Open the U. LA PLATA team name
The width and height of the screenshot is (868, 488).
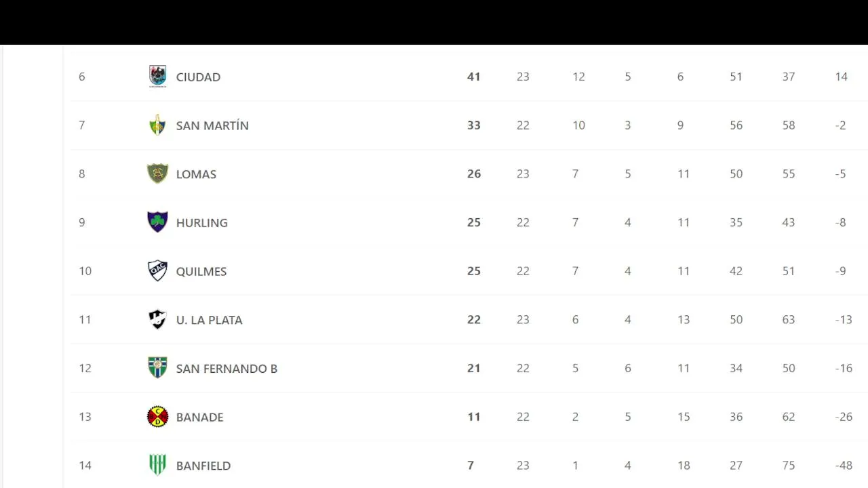(209, 320)
